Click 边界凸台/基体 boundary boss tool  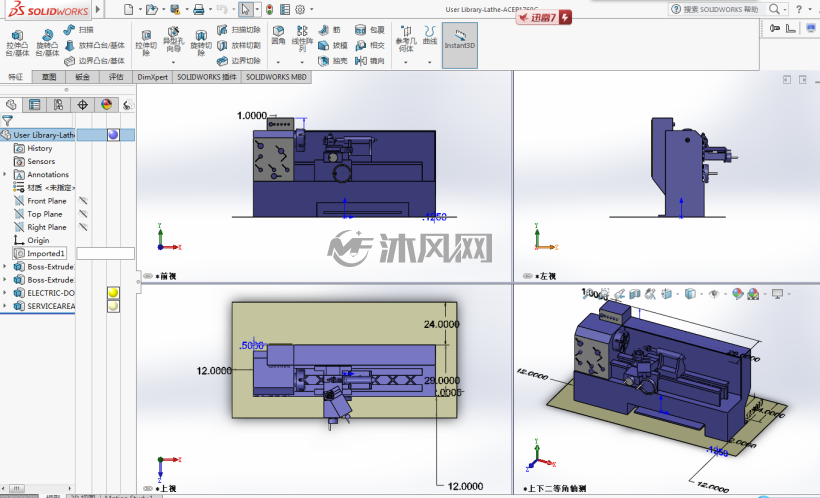click(x=95, y=61)
